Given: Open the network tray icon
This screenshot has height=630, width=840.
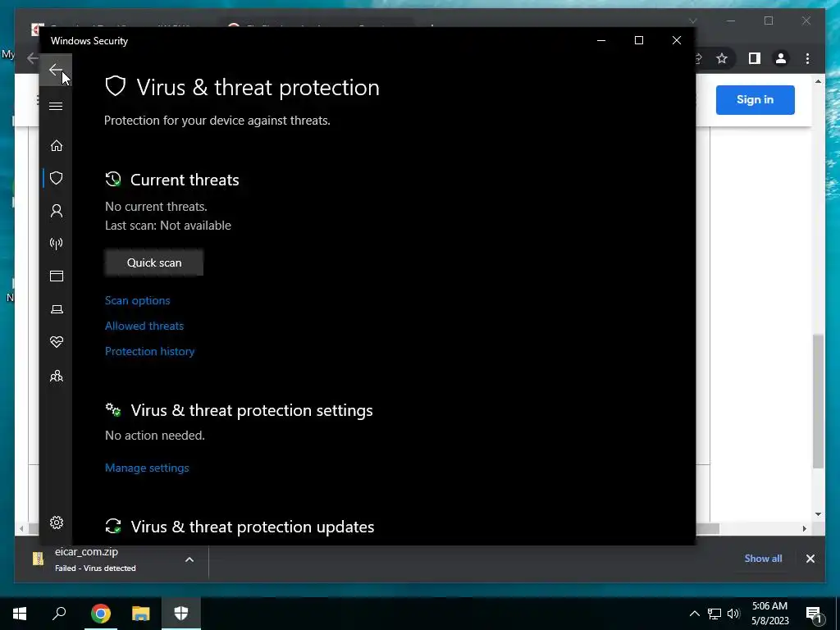Looking at the screenshot, I should click(x=714, y=614).
